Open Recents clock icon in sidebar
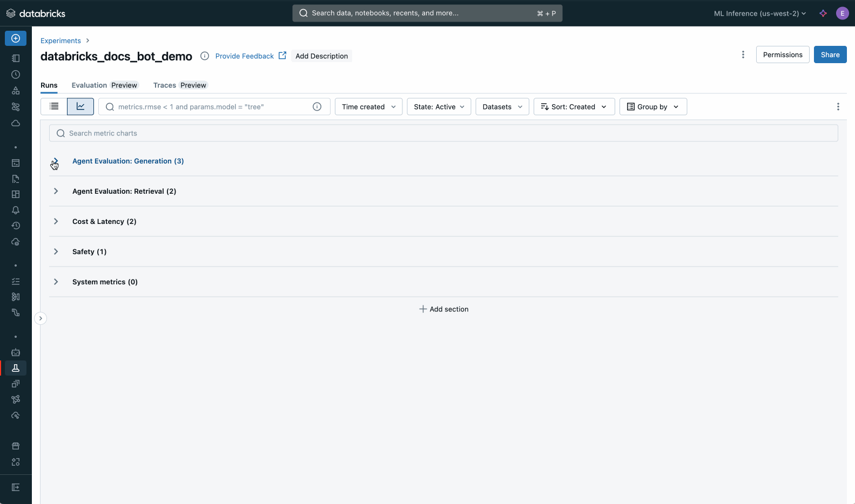 16,74
